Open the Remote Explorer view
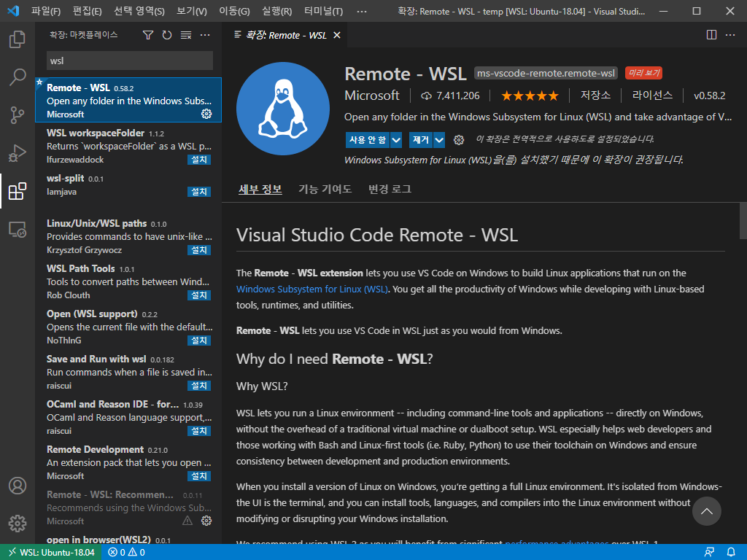The height and width of the screenshot is (560, 747). tap(18, 230)
